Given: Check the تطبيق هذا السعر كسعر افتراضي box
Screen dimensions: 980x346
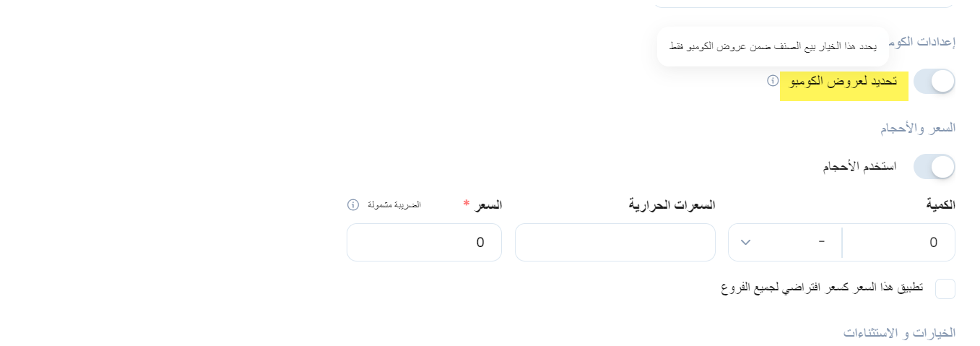Looking at the screenshot, I should (945, 288).
